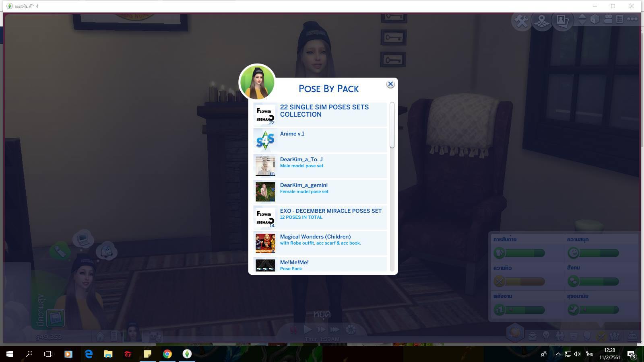
Task: Open Build Mode hammer and wrench icon
Action: click(522, 21)
